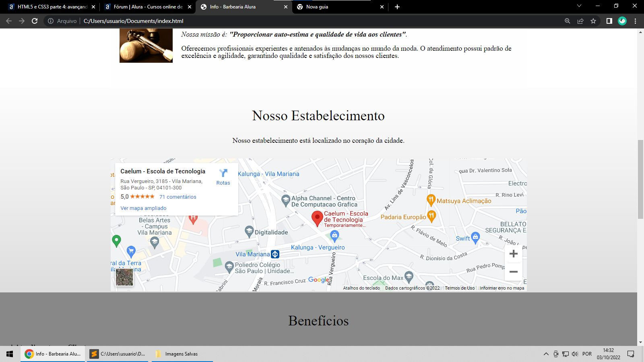
Task: Click the Benefícios heading
Action: tap(318, 321)
